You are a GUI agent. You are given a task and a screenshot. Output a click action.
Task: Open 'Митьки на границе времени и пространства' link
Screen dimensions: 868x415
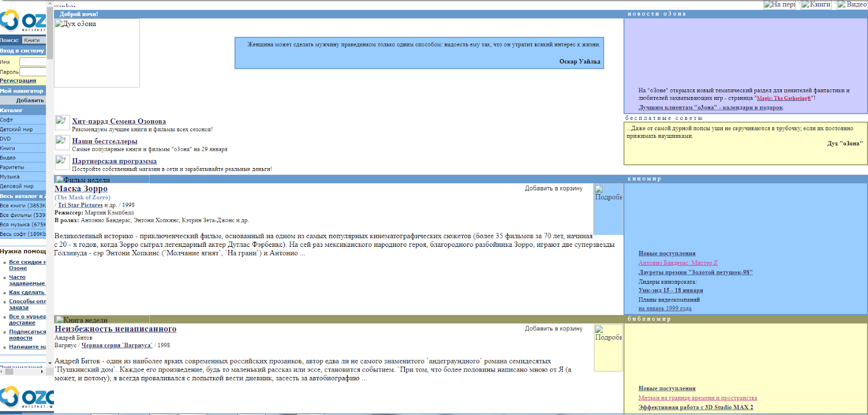(x=698, y=398)
